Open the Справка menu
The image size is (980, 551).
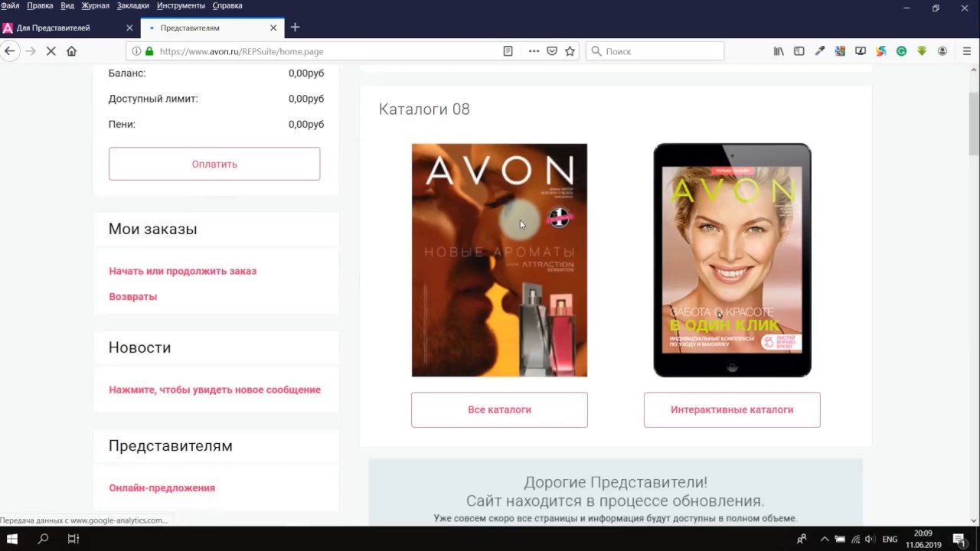227,5
